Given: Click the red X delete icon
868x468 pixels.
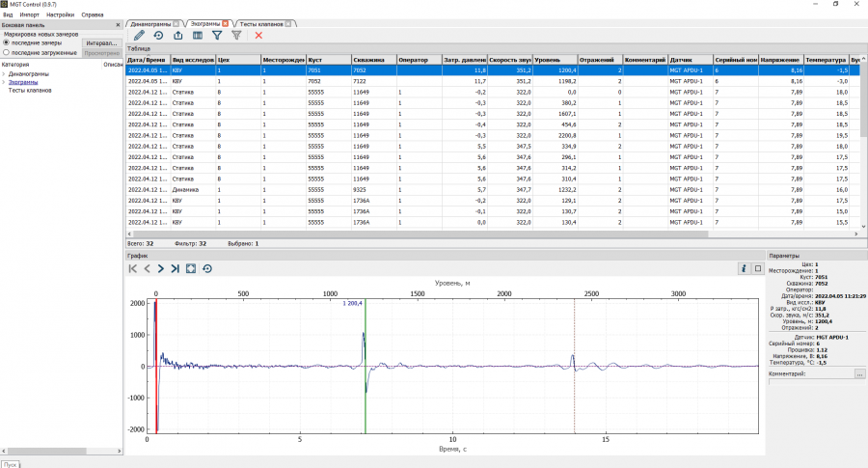Looking at the screenshot, I should click(258, 36).
